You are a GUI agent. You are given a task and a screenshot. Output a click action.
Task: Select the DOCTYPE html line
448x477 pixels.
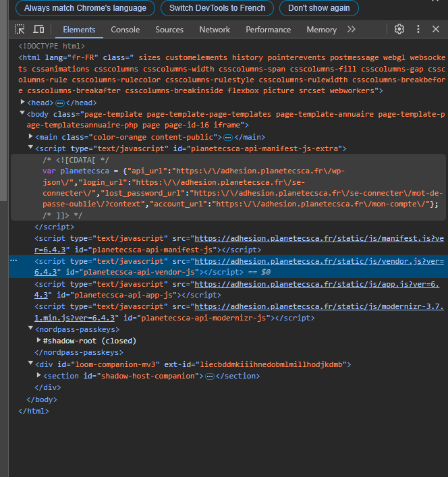tap(51, 47)
